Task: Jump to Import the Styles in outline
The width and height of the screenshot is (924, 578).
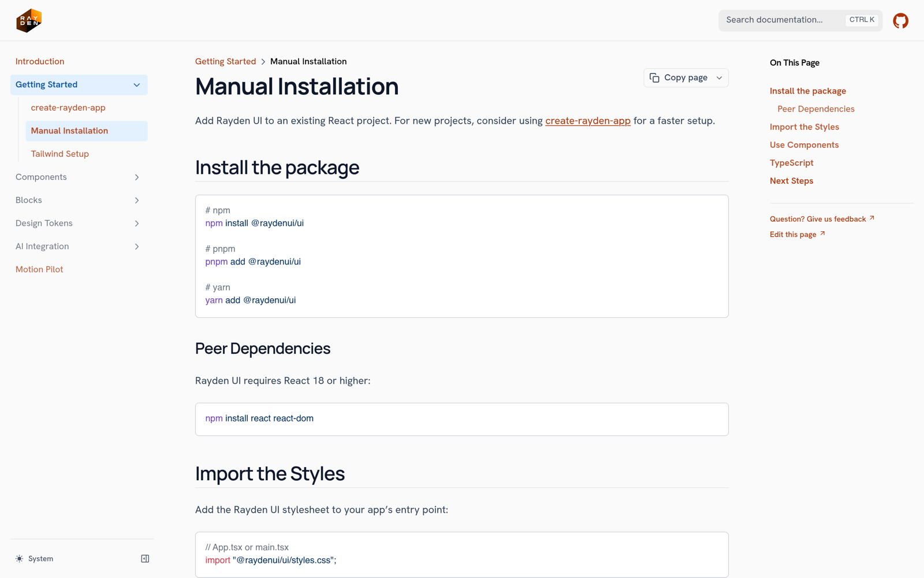Action: [x=804, y=127]
